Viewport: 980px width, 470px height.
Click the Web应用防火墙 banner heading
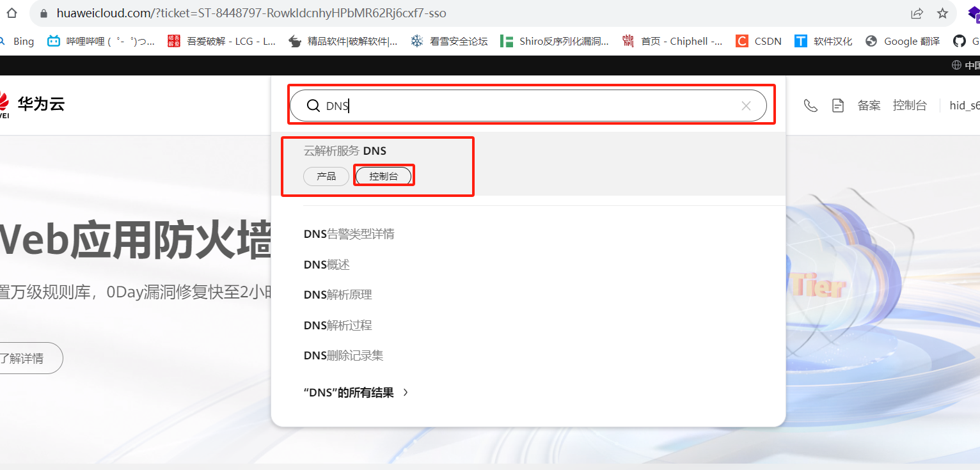coord(136,242)
